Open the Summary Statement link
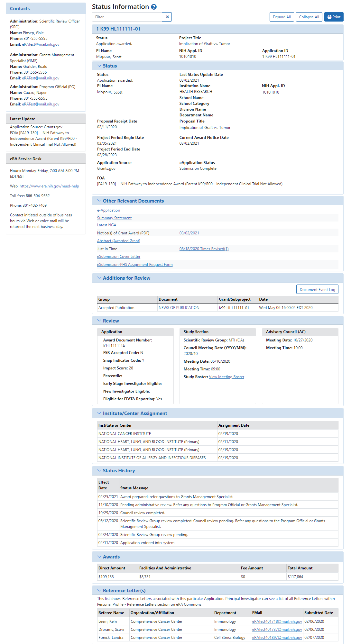 114,218
